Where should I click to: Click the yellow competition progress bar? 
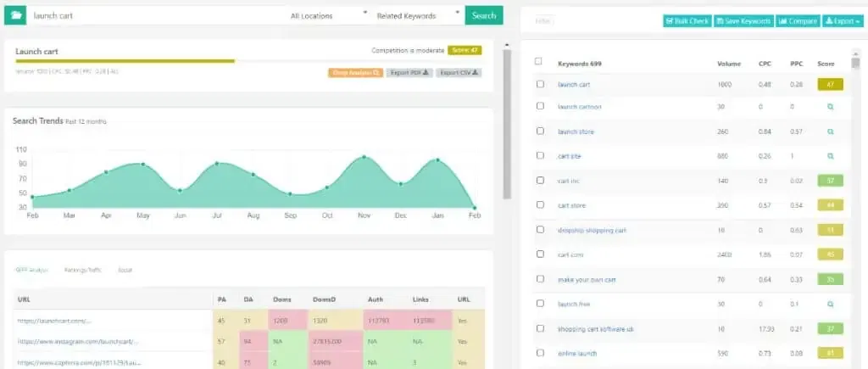click(125, 61)
